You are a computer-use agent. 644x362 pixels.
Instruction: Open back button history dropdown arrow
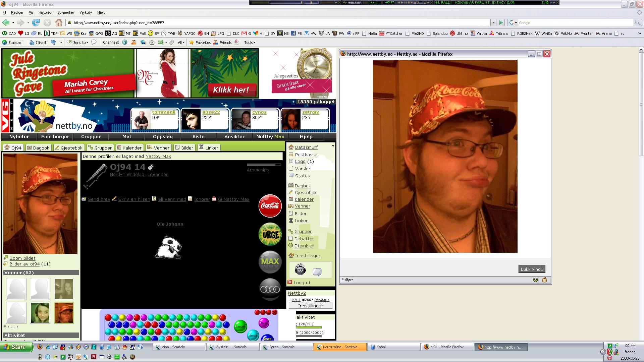point(13,22)
